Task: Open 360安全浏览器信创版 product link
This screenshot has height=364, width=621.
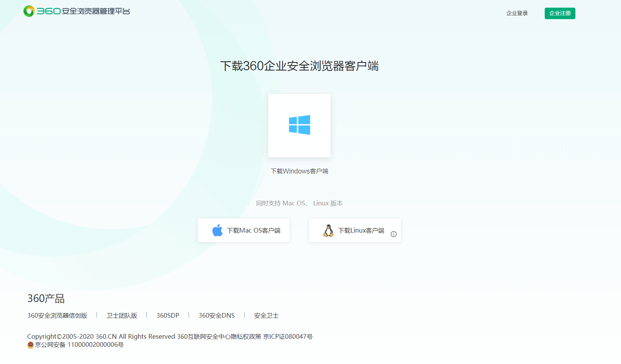Action: coord(57,315)
